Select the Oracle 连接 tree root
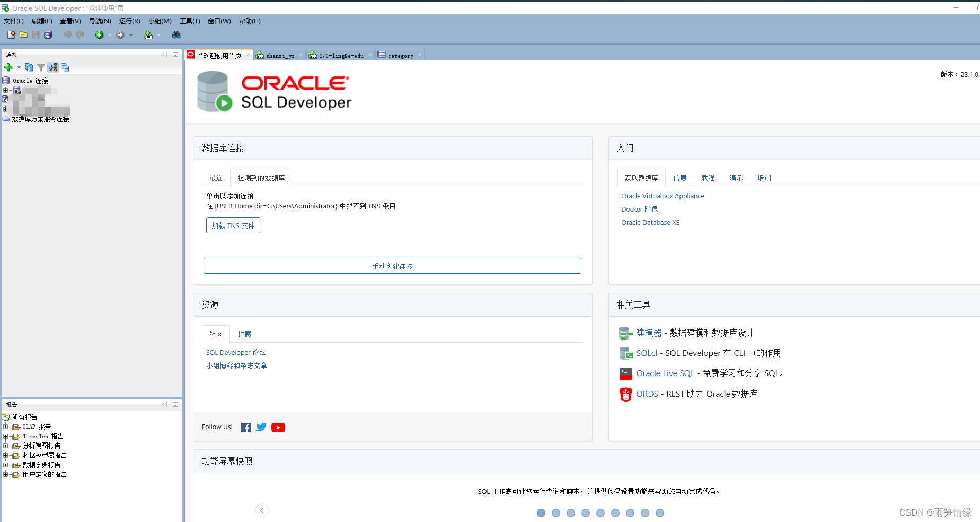The image size is (980, 522). point(30,81)
